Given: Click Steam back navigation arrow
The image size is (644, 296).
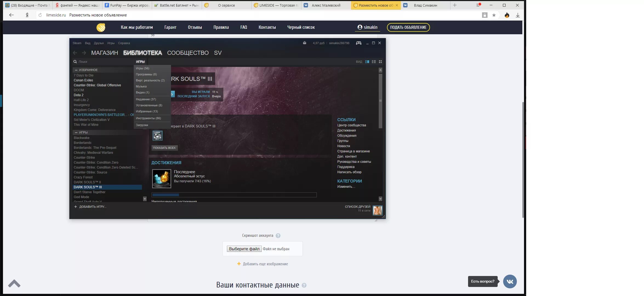Looking at the screenshot, I should coord(75,53).
